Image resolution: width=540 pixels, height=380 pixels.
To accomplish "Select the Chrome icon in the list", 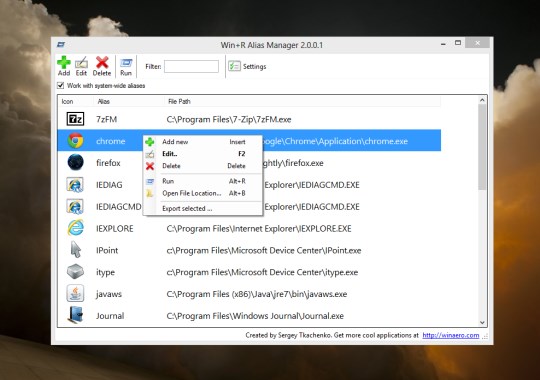I will click(x=75, y=141).
